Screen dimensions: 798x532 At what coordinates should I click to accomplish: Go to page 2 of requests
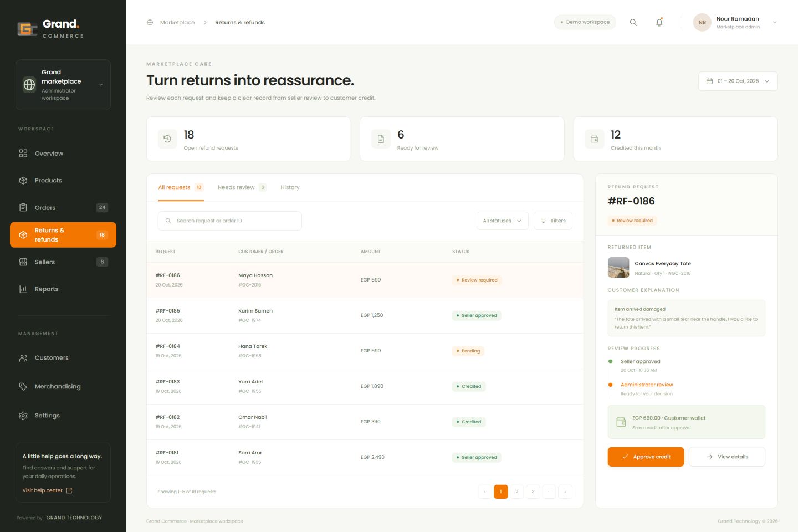[x=517, y=492]
